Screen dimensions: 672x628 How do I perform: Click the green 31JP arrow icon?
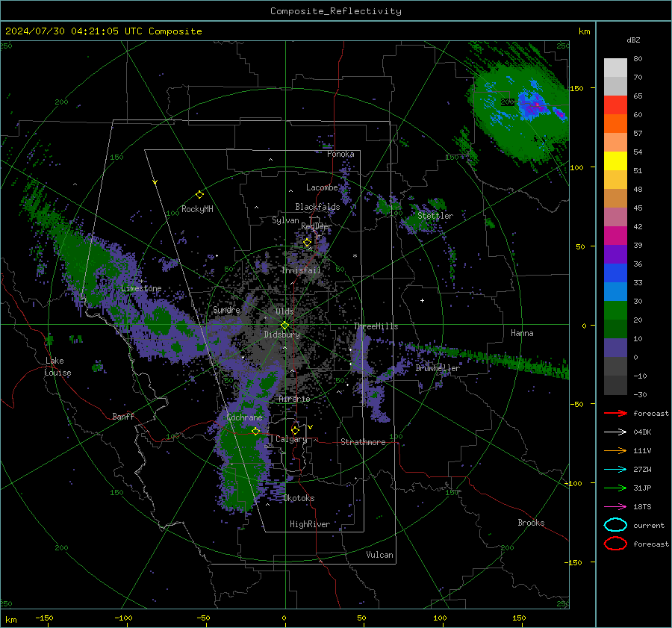615,488
